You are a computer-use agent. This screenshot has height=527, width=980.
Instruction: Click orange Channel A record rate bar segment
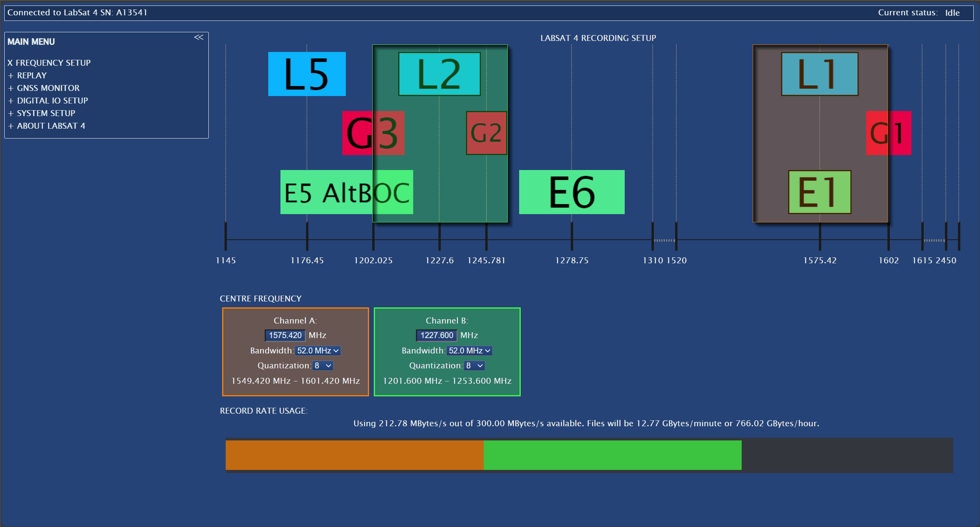tap(355, 455)
